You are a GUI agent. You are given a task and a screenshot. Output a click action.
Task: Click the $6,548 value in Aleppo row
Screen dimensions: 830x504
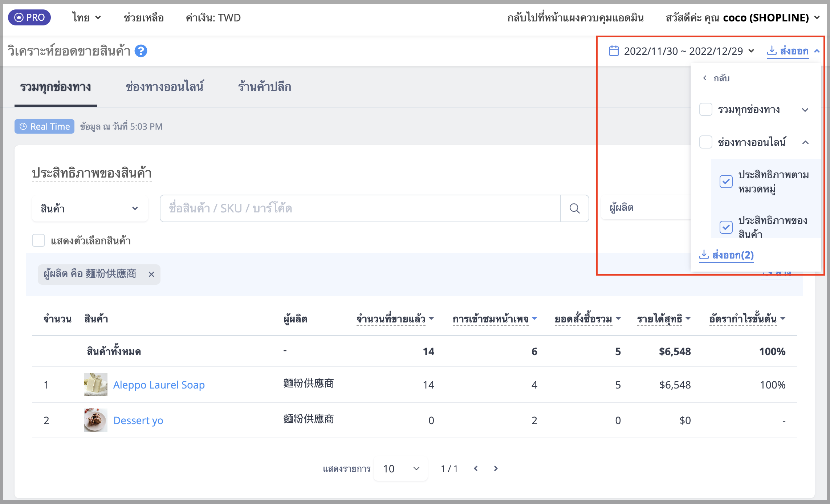pyautogui.click(x=675, y=385)
